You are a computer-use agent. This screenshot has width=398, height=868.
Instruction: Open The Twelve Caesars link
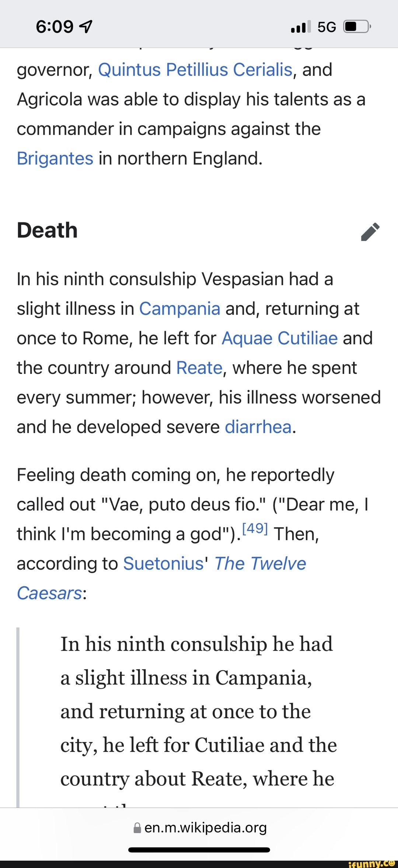coord(260,563)
